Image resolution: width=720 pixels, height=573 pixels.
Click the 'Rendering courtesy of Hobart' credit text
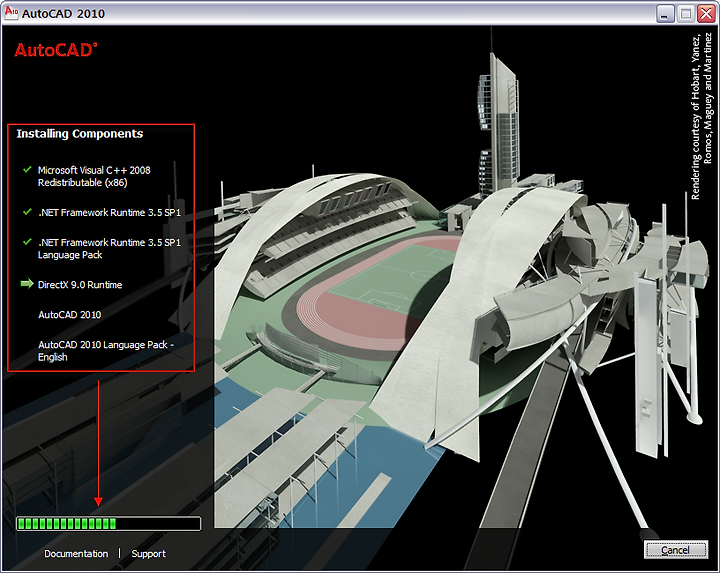[702, 117]
